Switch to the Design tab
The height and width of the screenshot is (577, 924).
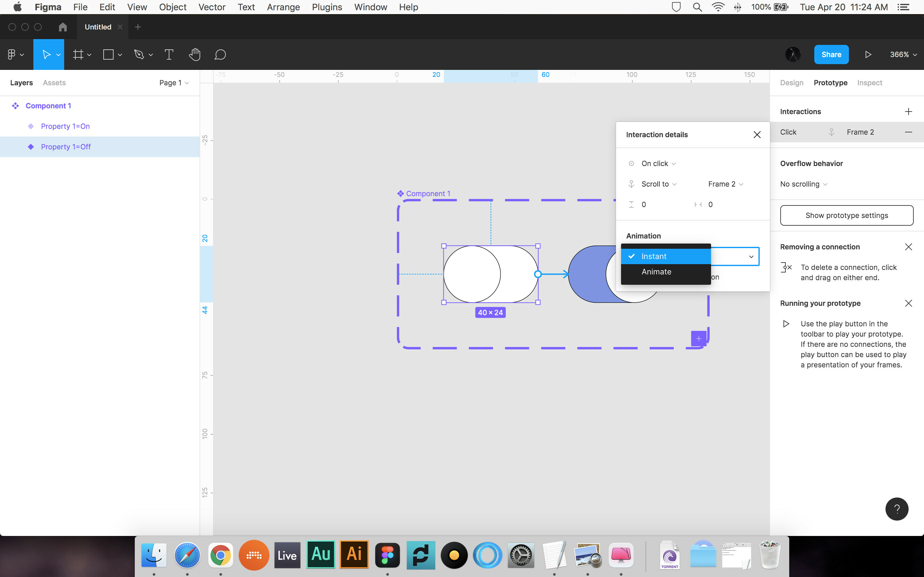(791, 82)
